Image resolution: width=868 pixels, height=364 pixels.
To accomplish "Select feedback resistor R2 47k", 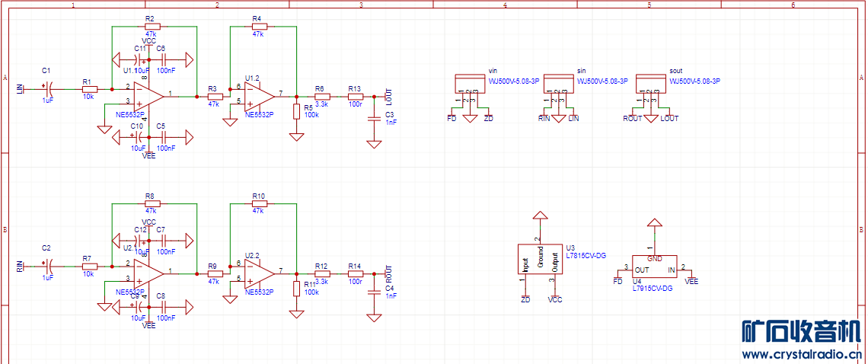I will click(150, 27).
